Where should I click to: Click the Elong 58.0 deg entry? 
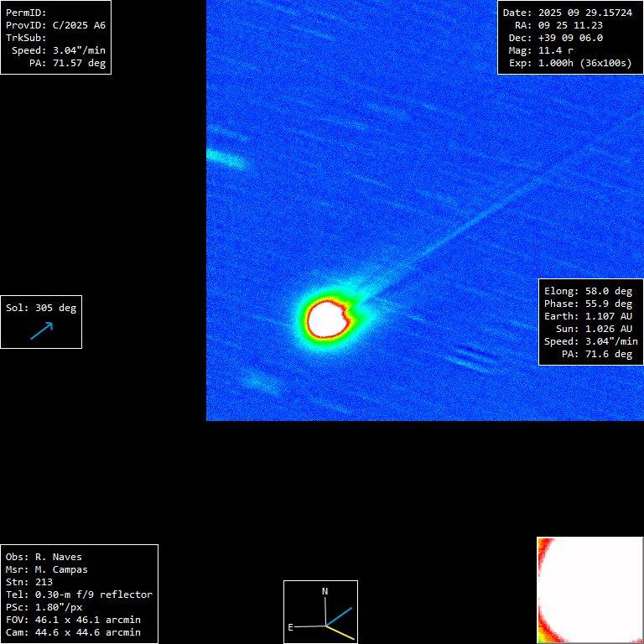pos(588,291)
